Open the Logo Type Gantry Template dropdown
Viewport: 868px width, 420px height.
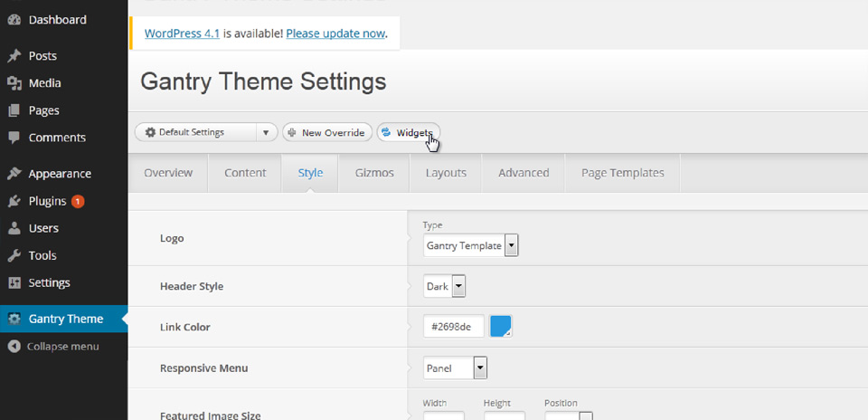(470, 245)
